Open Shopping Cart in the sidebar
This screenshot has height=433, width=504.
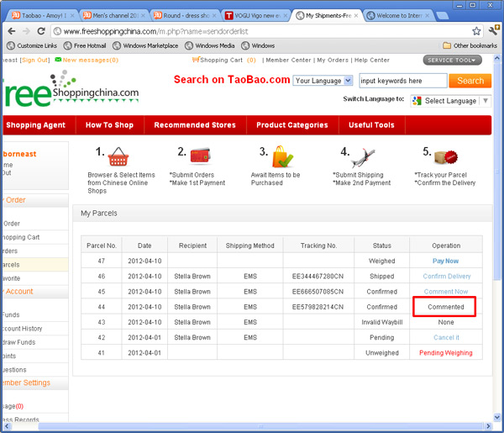(21, 237)
